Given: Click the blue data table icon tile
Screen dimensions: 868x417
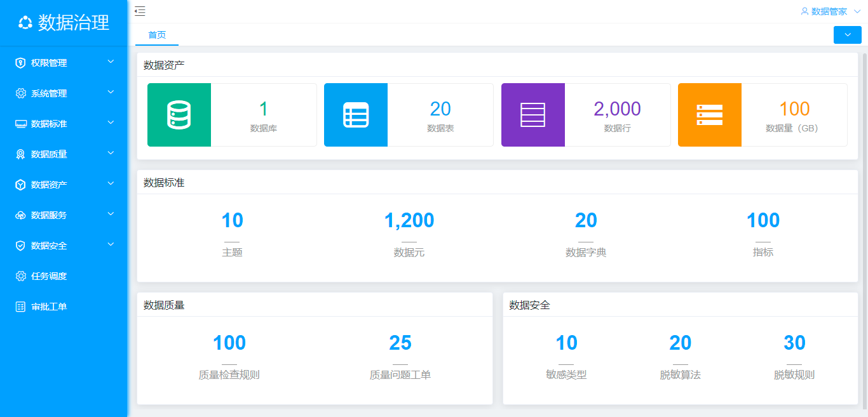Looking at the screenshot, I should (356, 115).
